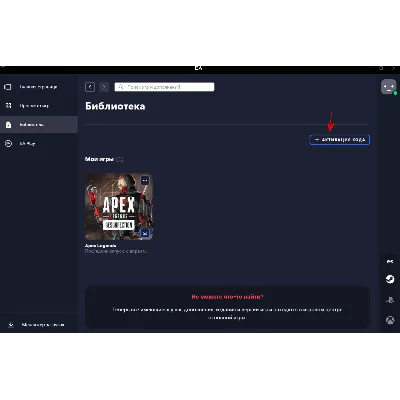The image size is (400, 400).
Task: Click the Активация кода button
Action: (339, 140)
